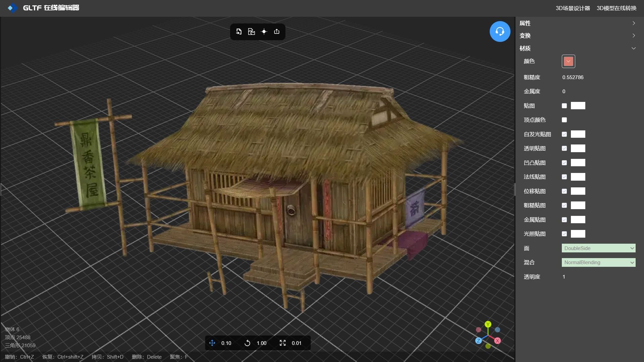Open the 面 DoubleSide dropdown
644x362 pixels.
click(x=598, y=248)
